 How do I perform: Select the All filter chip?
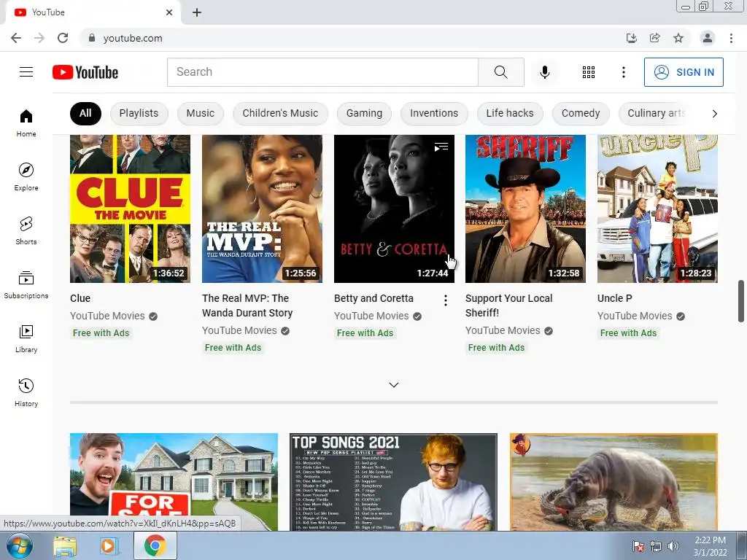[85, 113]
